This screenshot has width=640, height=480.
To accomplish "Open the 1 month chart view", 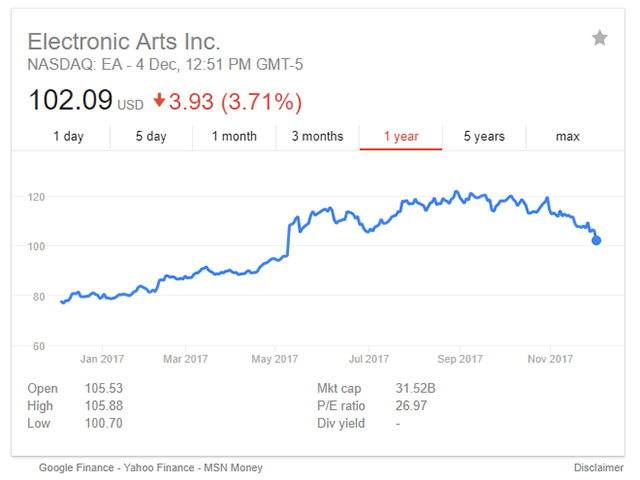I will 234,137.
